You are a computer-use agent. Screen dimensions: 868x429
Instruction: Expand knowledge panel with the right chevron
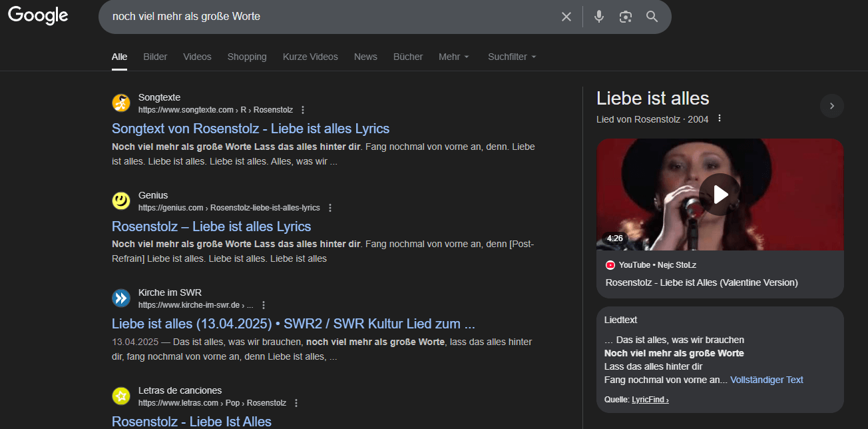tap(832, 106)
